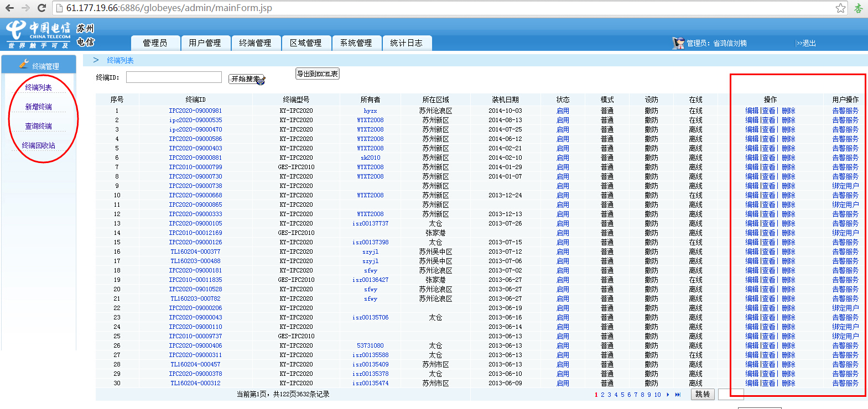
Task: Click 启用 status in row IPC2020-09000981
Action: click(x=563, y=111)
